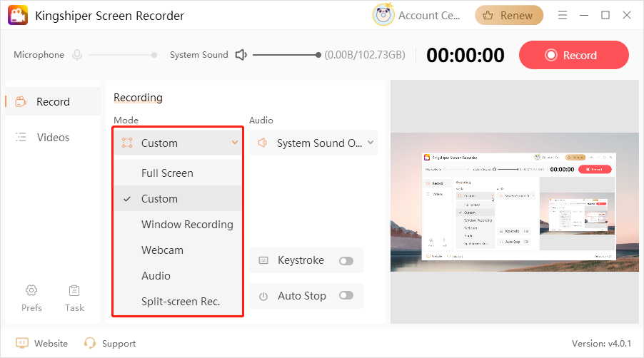Screen dimensions: 644x358
Task: Click the Auto Stop power icon
Action: point(263,296)
